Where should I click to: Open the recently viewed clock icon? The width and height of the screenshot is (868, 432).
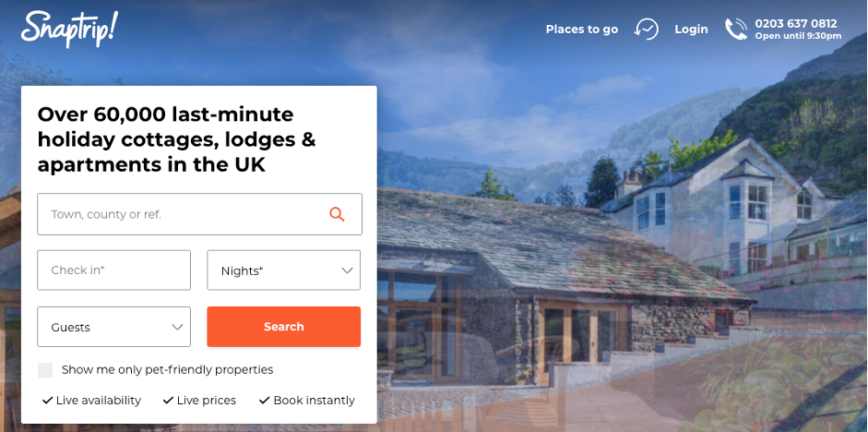pos(646,29)
